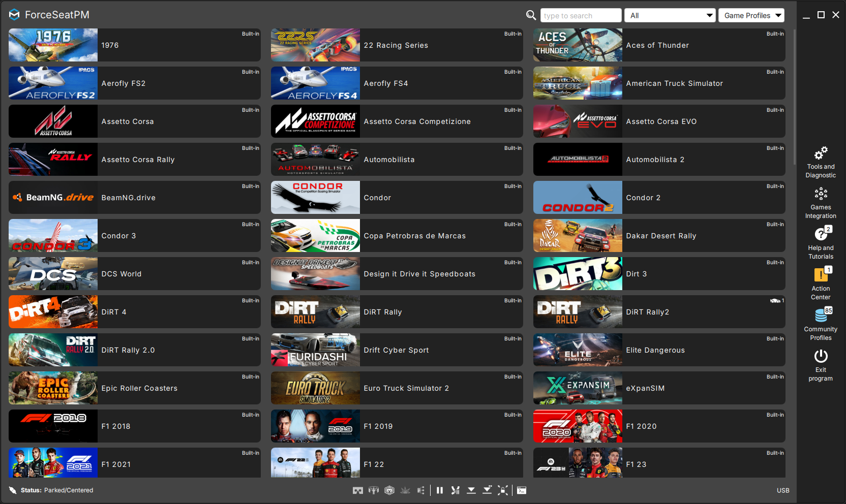Click the Assetto Corsa EVO text
Screen dimensions: 846x504
(x=661, y=121)
